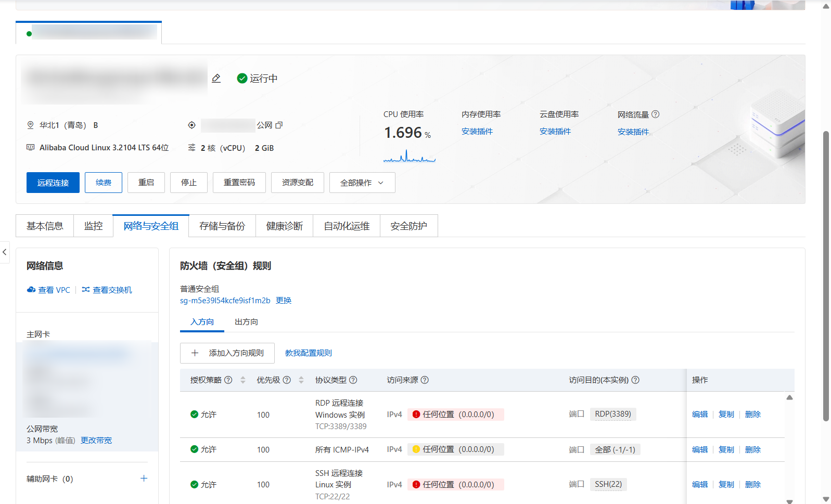Click the page vertical scrollbar

[826, 276]
